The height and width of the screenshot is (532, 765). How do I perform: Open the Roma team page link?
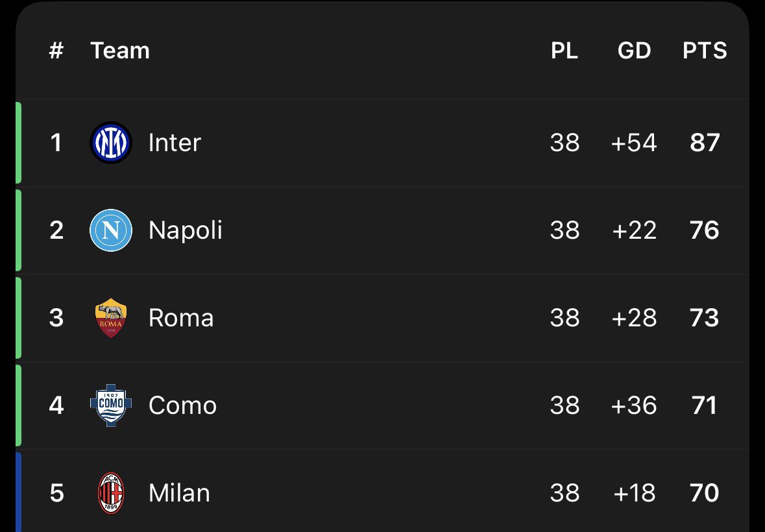181,318
